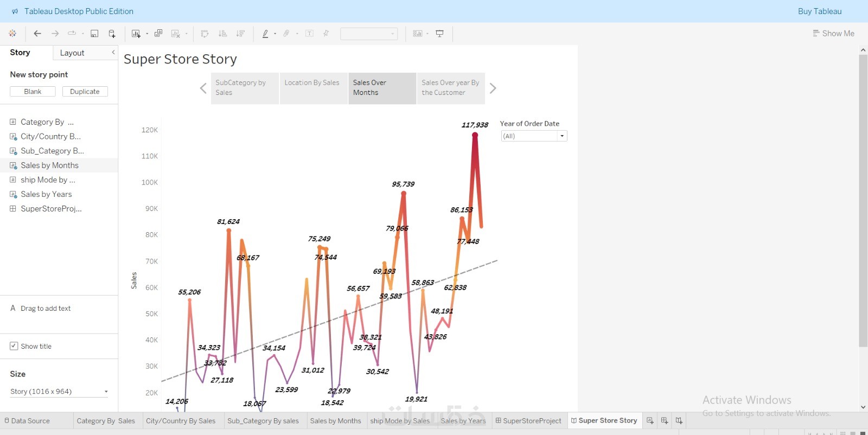Click the Presentation Mode icon
The image size is (868, 435).
(440, 34)
